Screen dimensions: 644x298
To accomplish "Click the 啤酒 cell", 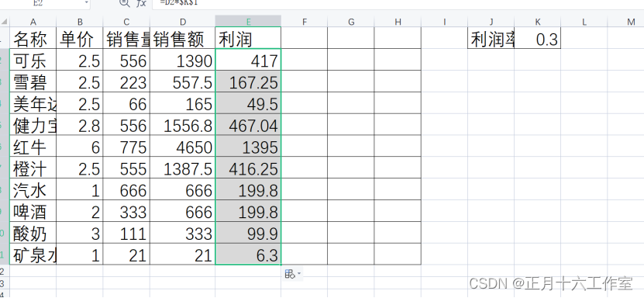I will pos(33,211).
